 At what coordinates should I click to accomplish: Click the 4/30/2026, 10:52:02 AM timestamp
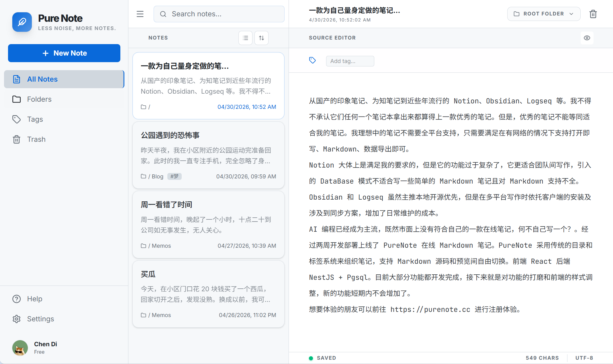[340, 20]
